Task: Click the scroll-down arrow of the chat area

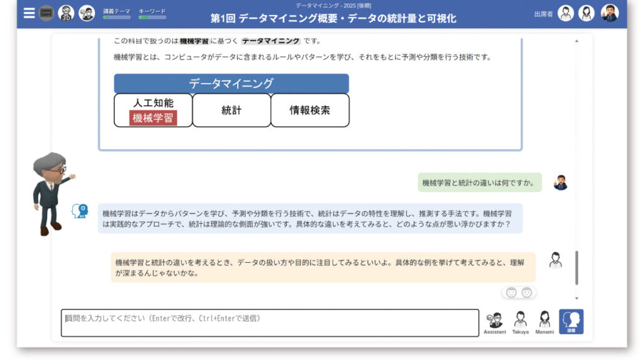Action: click(577, 298)
